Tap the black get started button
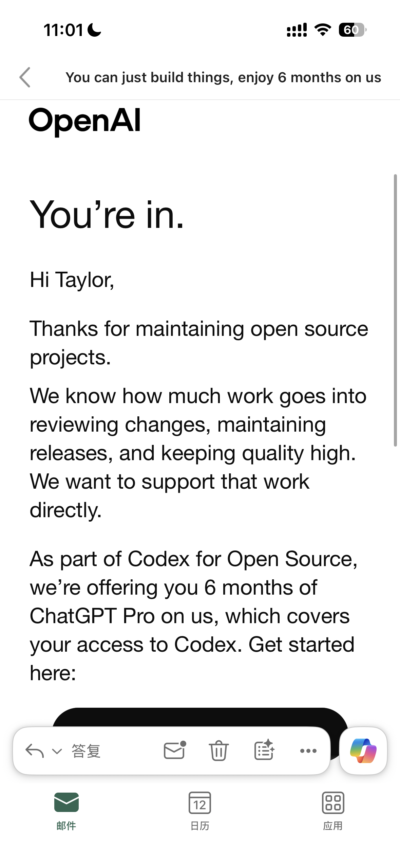 [200, 717]
